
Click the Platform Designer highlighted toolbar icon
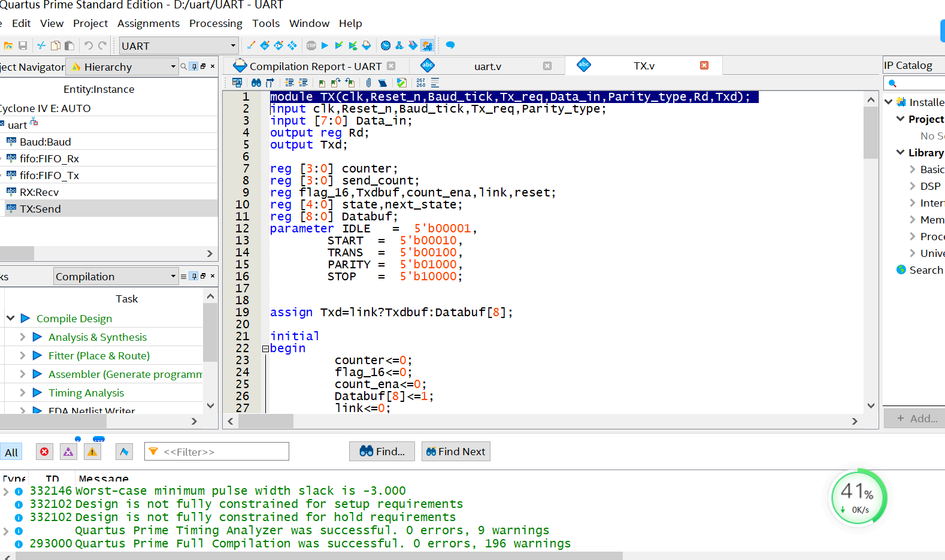click(427, 46)
